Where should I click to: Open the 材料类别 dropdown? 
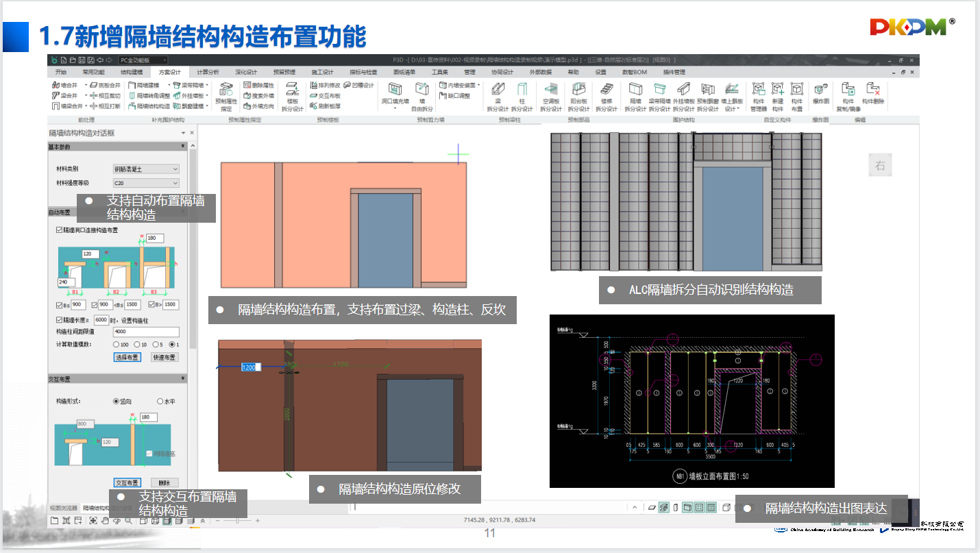146,169
